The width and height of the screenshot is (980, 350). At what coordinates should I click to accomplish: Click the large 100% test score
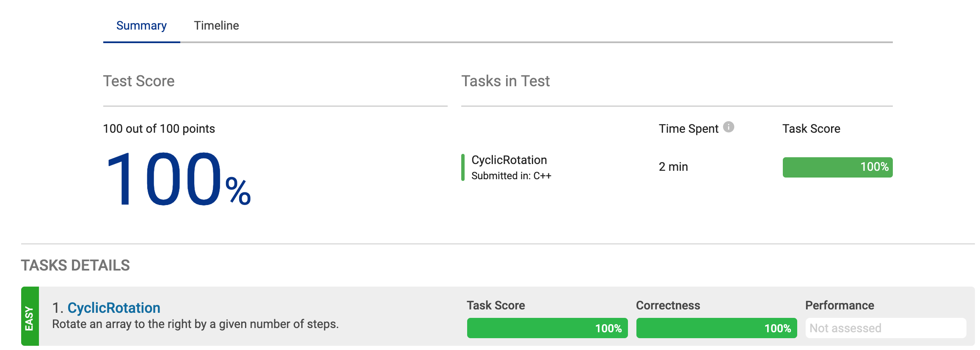(x=178, y=180)
